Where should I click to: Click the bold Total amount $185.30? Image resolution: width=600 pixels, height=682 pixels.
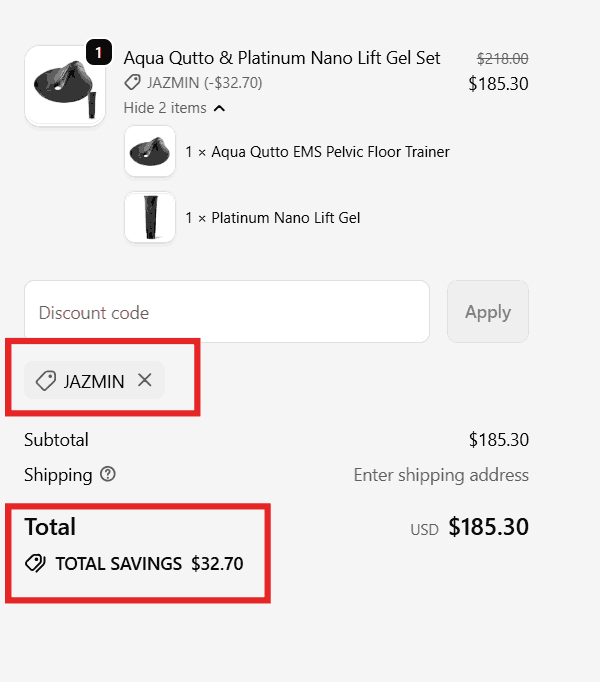coord(488,527)
